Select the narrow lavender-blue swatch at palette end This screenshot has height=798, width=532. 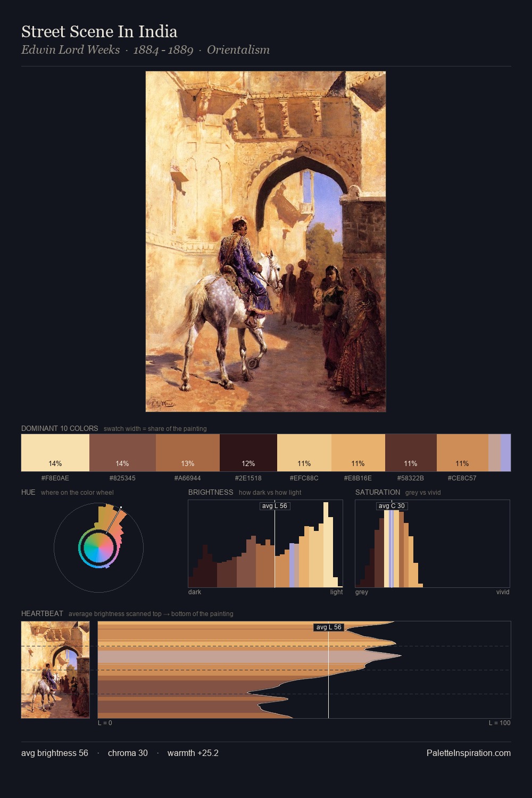[x=505, y=453]
